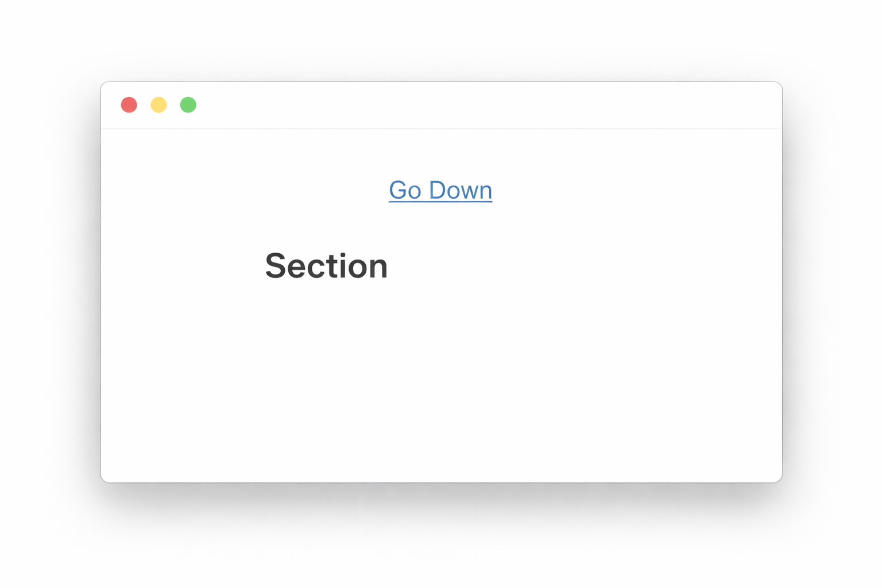Close the window with the red button
Image resolution: width=882 pixels, height=588 pixels.
[129, 105]
